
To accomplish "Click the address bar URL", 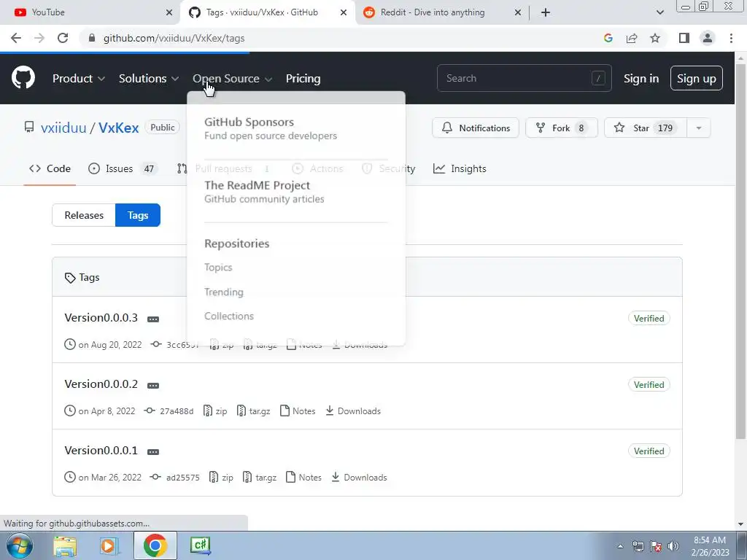I will click(174, 38).
